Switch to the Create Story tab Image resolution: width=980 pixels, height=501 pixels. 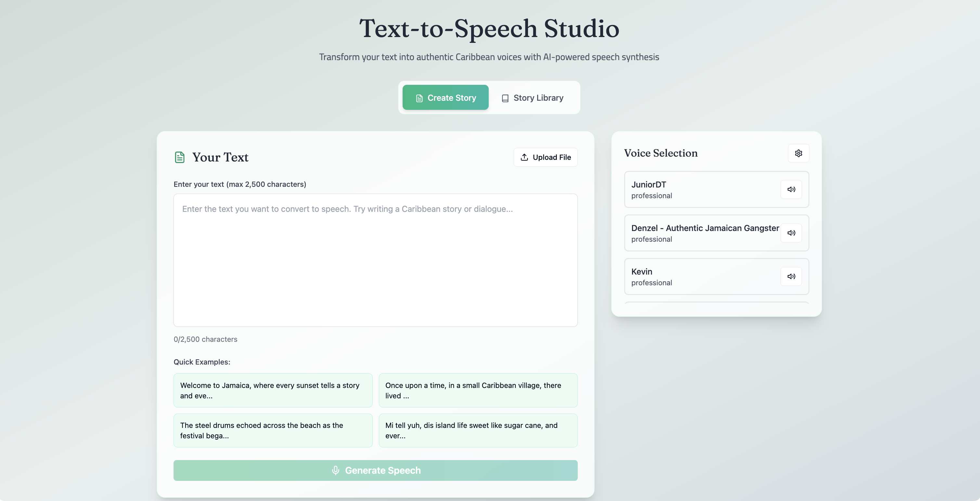(x=445, y=98)
